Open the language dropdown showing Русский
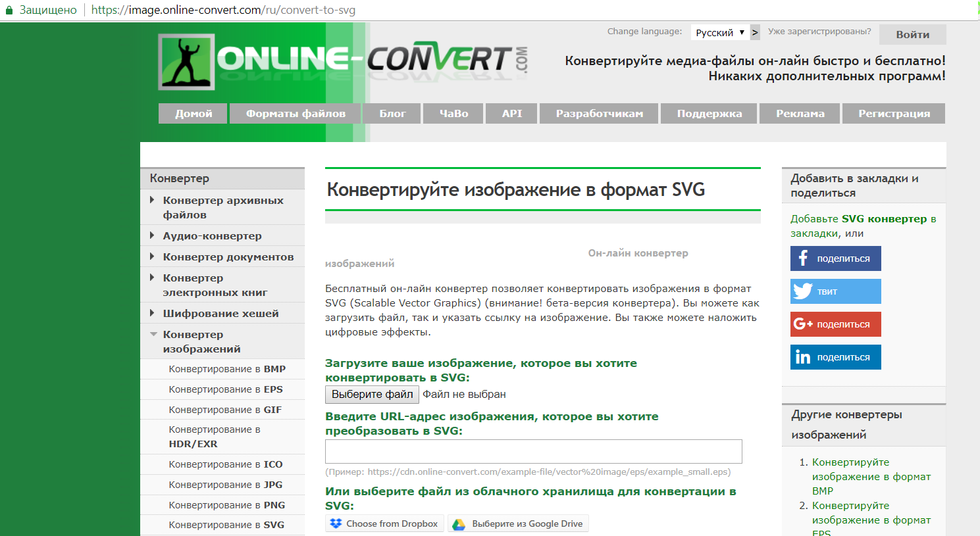 point(719,32)
